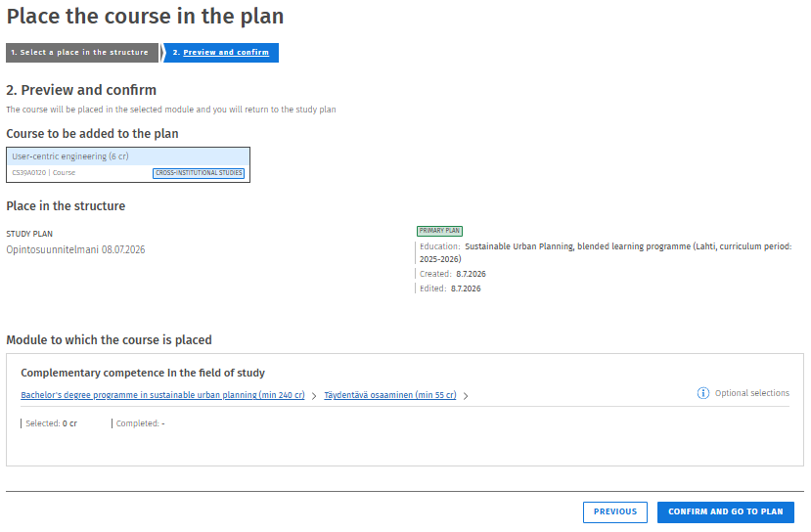This screenshot has height=532, width=811.
Task: Click the Optional selections info icon
Action: tap(703, 393)
